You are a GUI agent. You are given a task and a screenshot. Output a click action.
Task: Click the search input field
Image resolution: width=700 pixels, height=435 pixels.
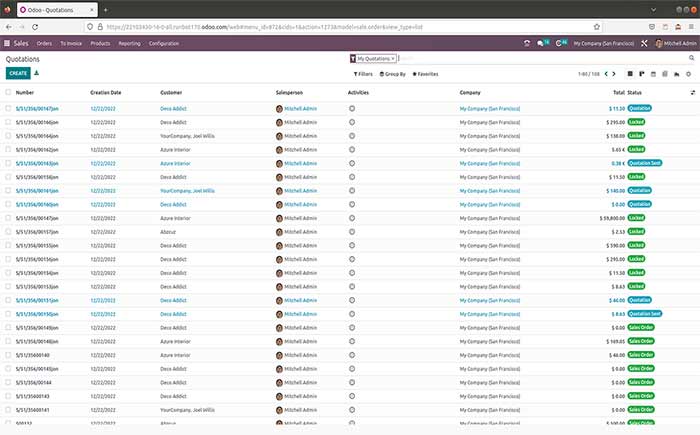click(x=542, y=59)
